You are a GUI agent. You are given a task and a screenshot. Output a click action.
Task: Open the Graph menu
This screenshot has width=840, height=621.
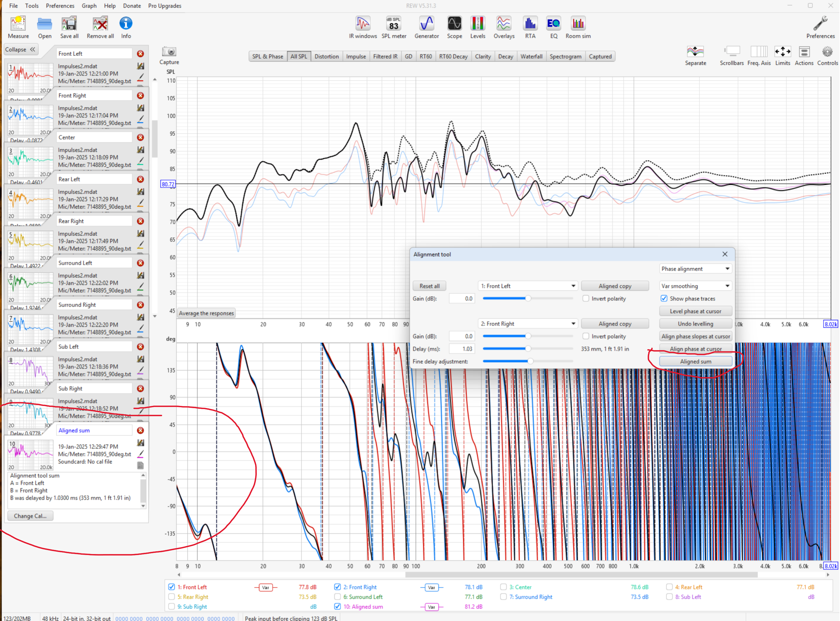tap(89, 6)
